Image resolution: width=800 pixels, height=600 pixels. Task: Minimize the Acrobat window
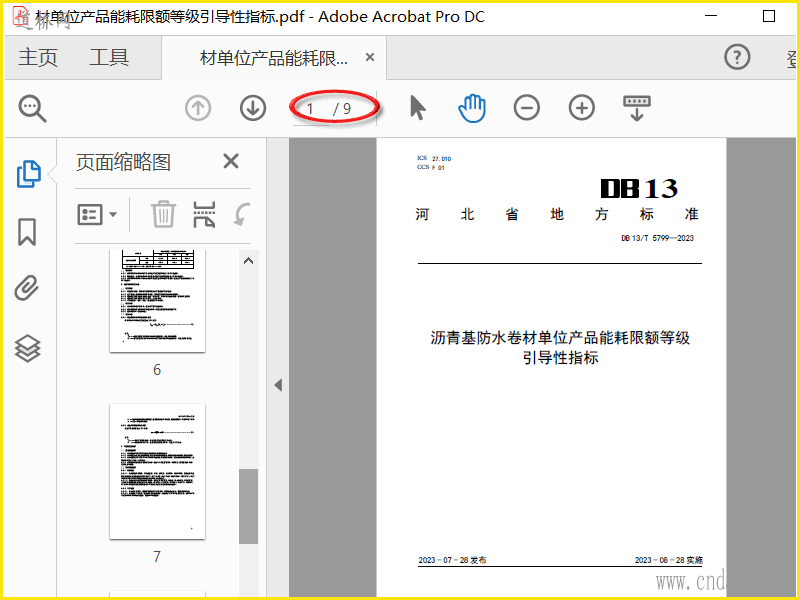711,16
